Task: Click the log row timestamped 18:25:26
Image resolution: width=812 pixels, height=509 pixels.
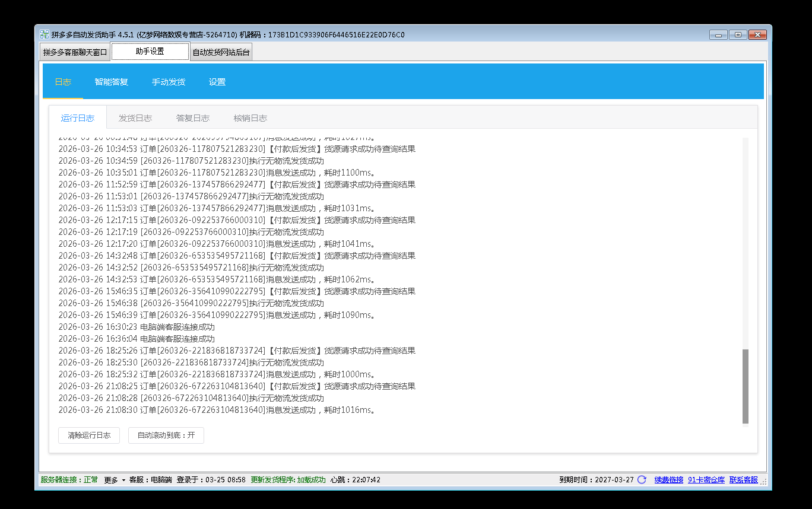Action: (237, 351)
